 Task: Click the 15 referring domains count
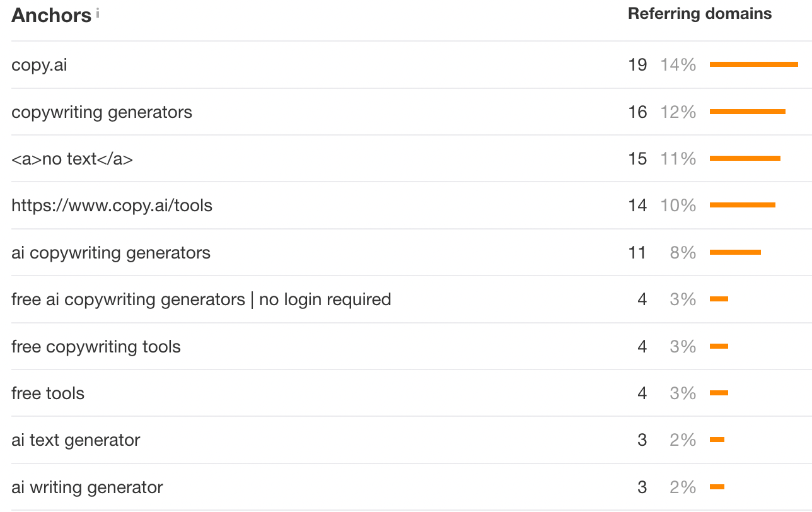point(637,159)
